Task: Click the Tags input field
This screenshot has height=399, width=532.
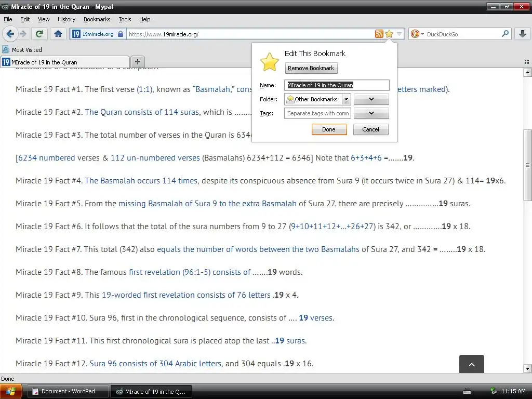Action: [317, 113]
